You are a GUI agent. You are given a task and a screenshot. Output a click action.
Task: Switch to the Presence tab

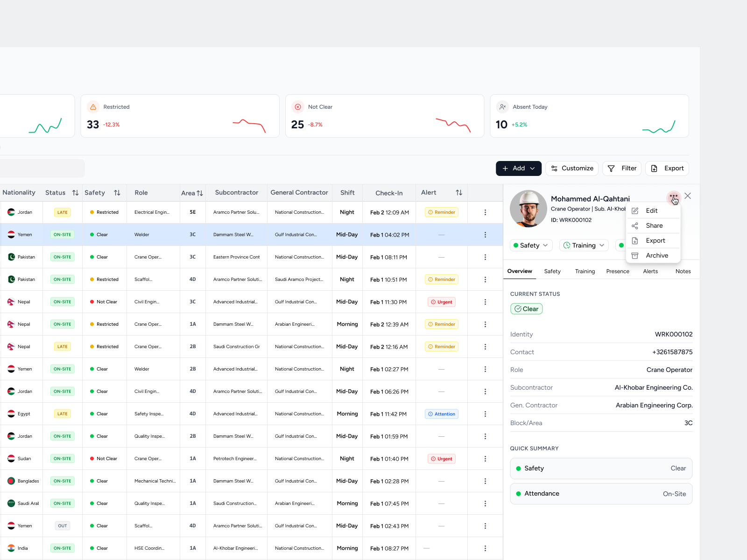point(618,271)
